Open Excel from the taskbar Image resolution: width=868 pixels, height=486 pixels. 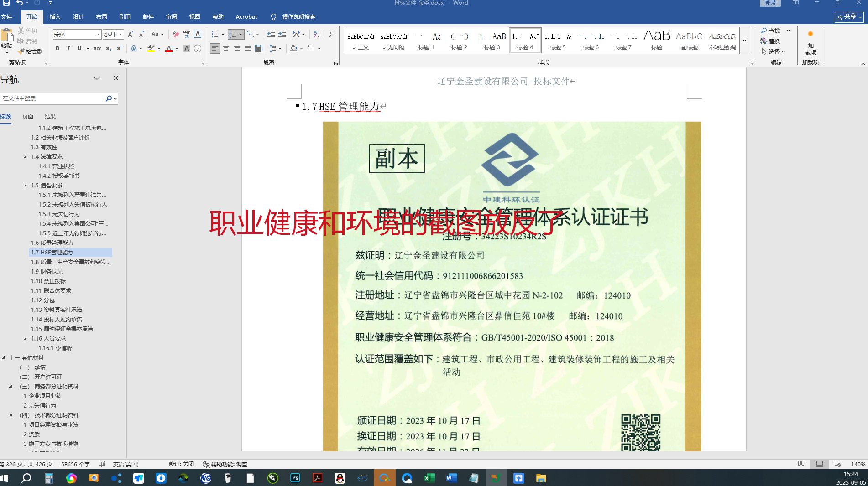tap(429, 478)
